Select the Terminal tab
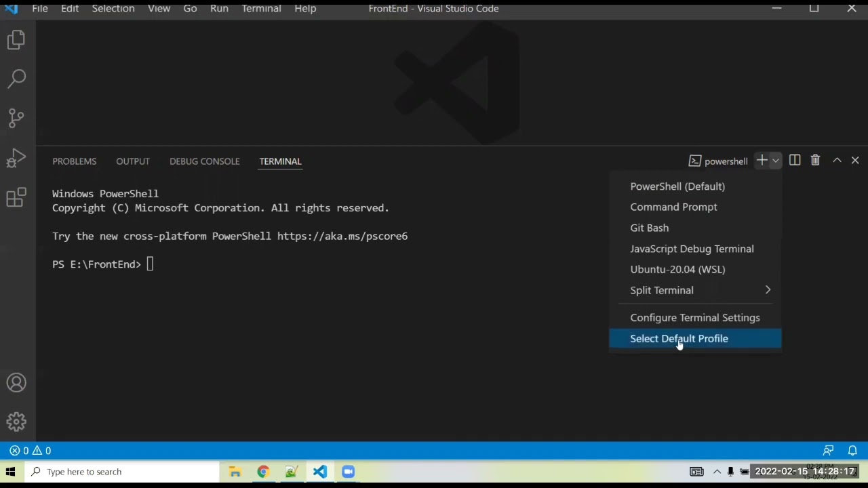Screen dimensions: 868x488 [280, 161]
